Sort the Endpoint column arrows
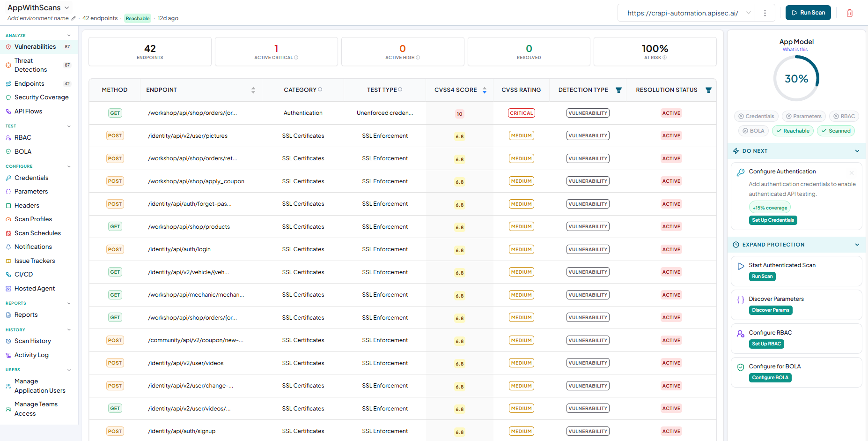 (x=253, y=90)
